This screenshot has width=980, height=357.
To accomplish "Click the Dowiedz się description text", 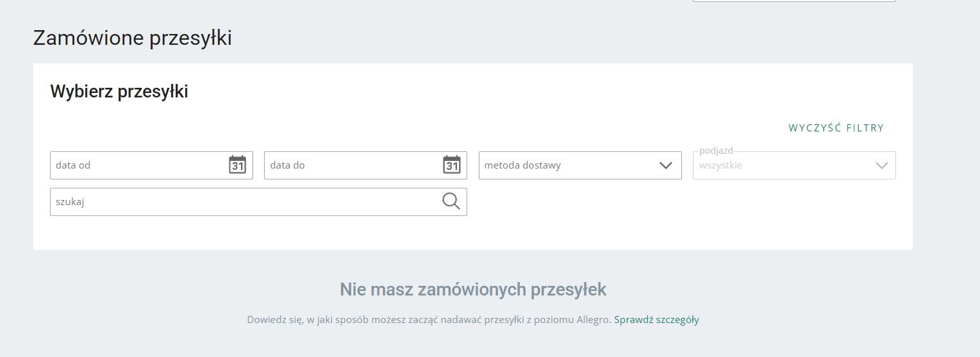I will (429, 319).
